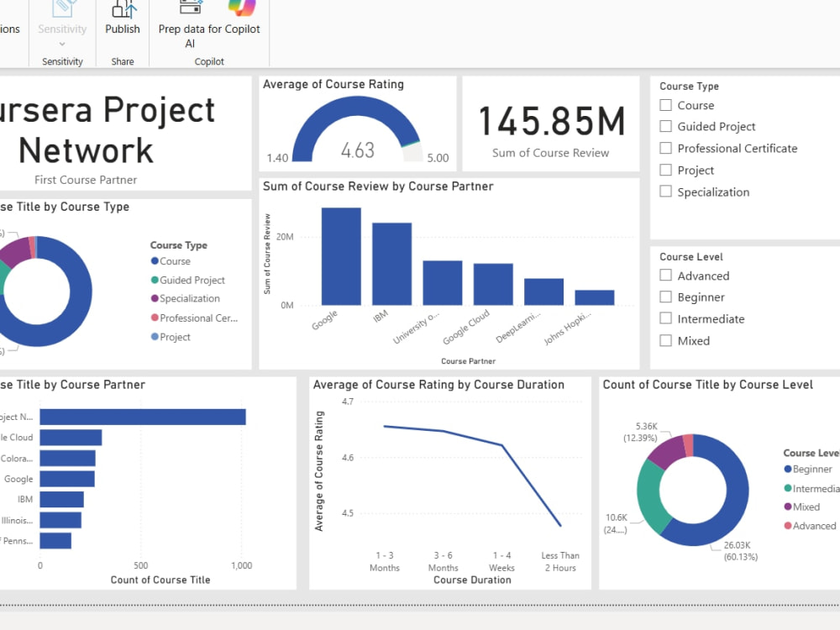Check the Project checkbox in Course Type slicer
The height and width of the screenshot is (630, 840).
click(664, 170)
